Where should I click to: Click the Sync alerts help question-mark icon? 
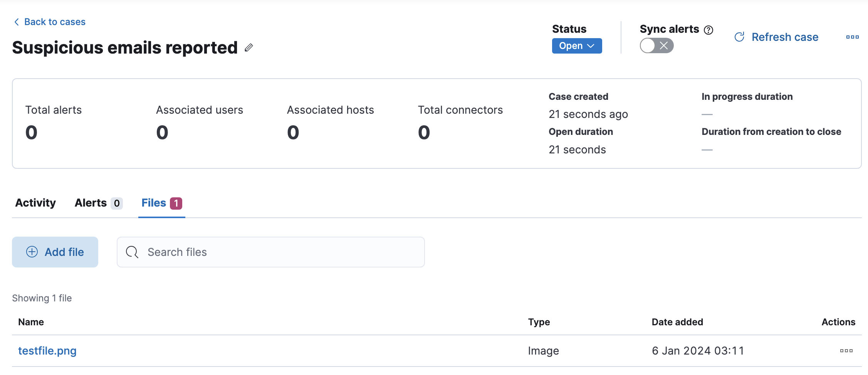click(708, 30)
